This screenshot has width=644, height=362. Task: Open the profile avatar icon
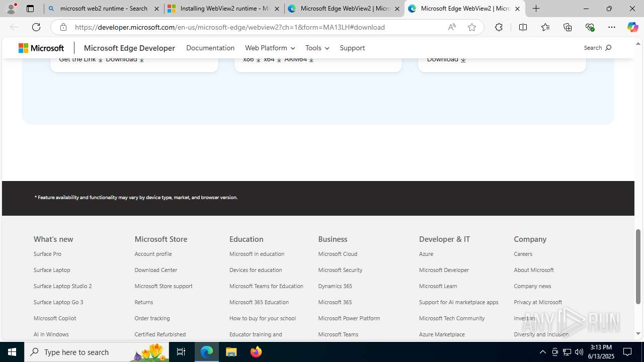11,9
